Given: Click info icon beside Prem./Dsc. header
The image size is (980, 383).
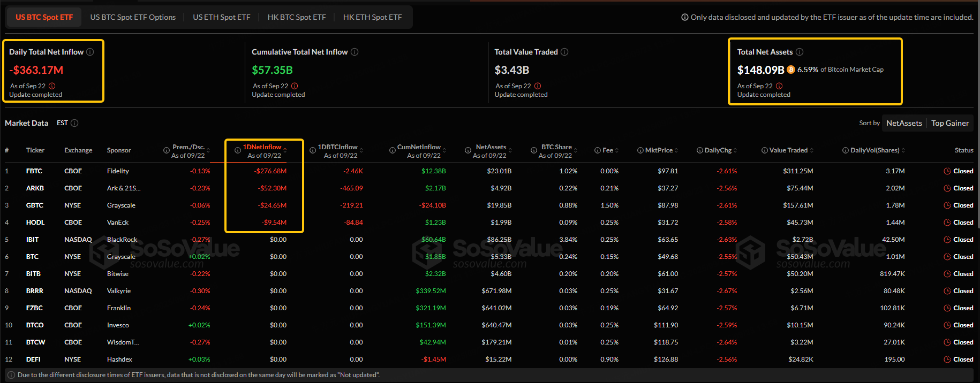Looking at the screenshot, I should coord(167,151).
